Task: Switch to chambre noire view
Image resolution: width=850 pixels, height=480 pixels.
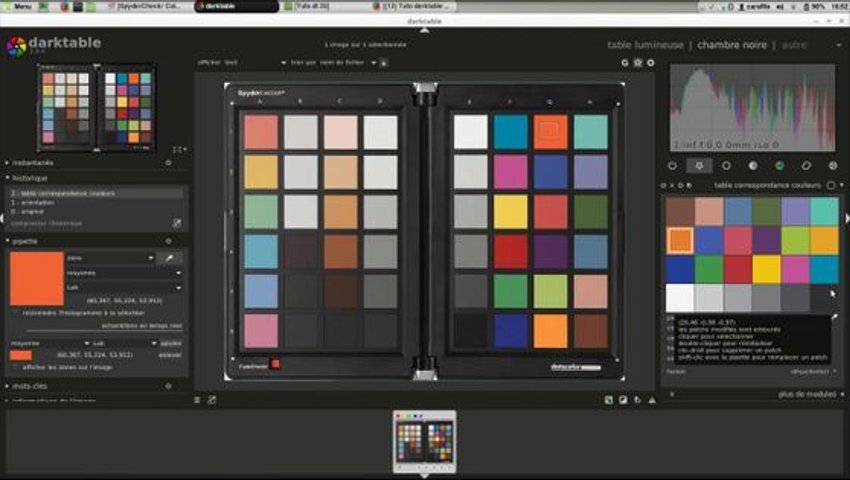Action: 732,45
